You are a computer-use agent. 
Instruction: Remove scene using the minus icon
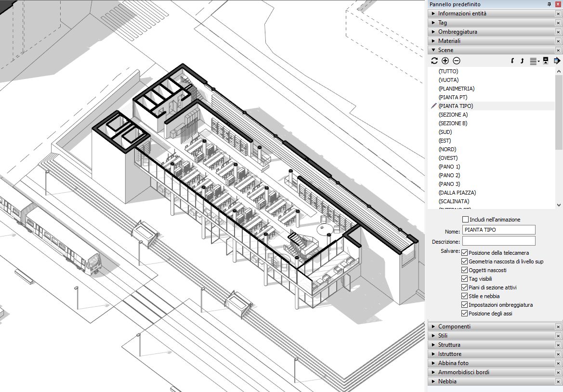[457, 61]
